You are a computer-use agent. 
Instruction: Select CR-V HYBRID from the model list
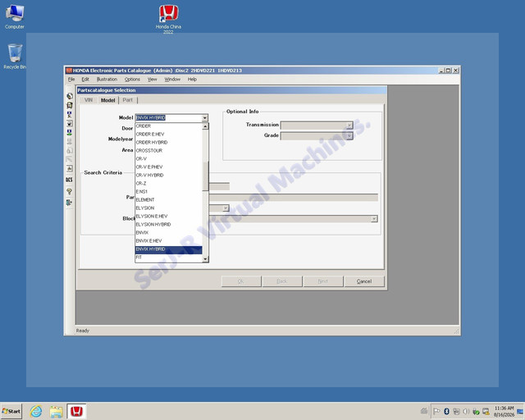(x=169, y=176)
